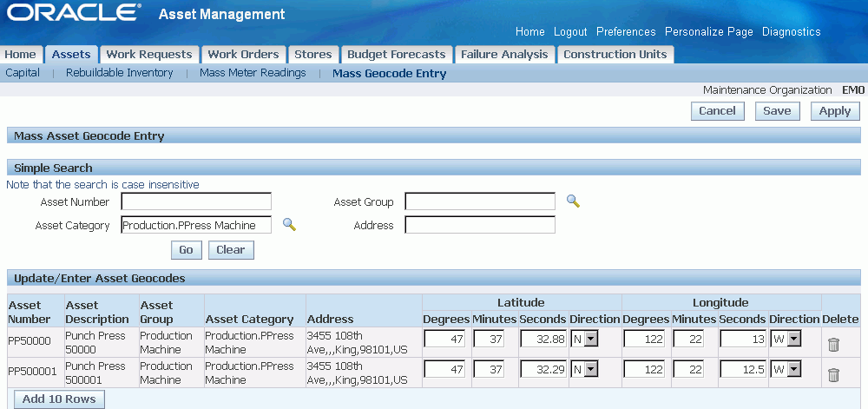
Task: Open Longitude Direction dropdown for PP50000
Action: pyautogui.click(x=786, y=340)
